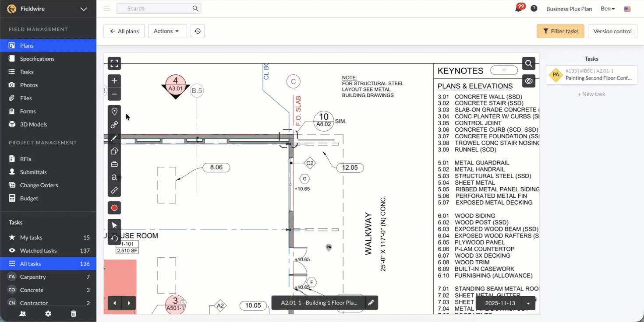Toggle the Filter tasks button
Viewport: 644px width, 322px height.
tap(560, 31)
